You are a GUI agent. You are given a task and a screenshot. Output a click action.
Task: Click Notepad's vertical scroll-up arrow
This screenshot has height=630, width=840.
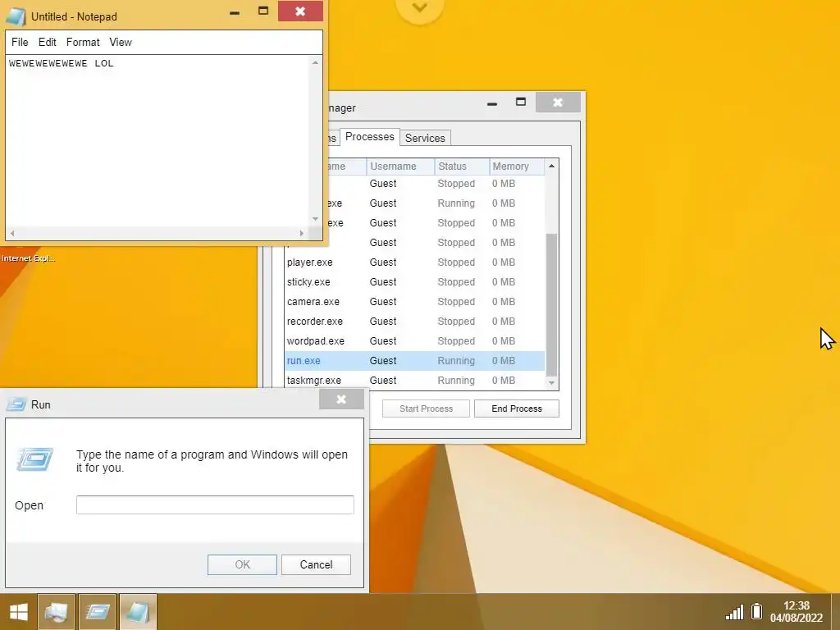coord(315,63)
